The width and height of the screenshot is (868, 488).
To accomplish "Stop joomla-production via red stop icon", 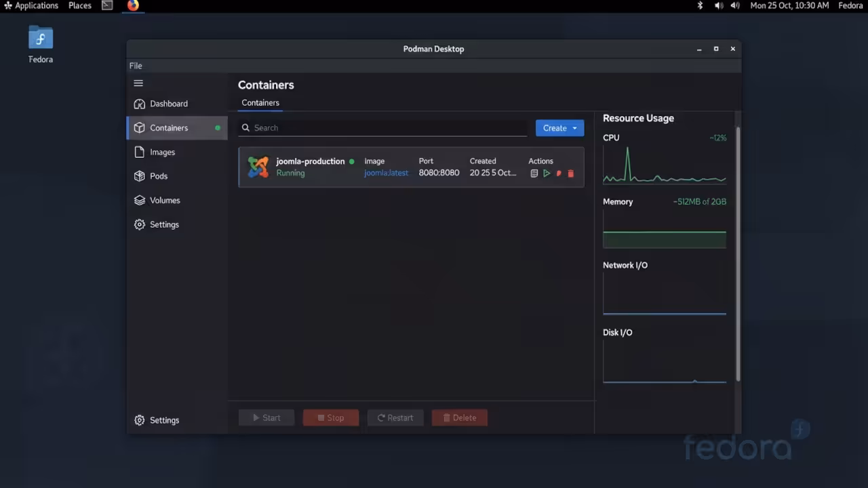I will [559, 174].
